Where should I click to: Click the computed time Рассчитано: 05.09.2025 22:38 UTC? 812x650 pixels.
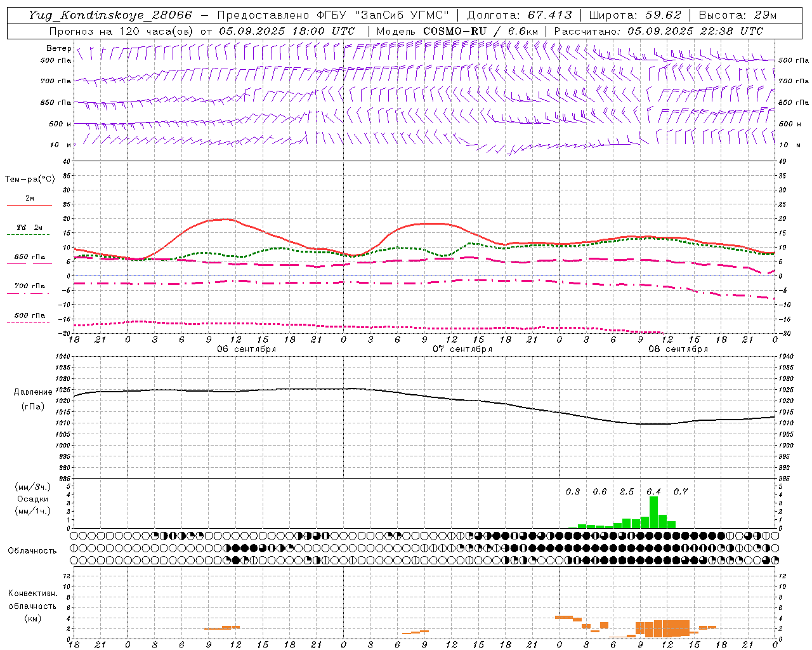coord(658,31)
